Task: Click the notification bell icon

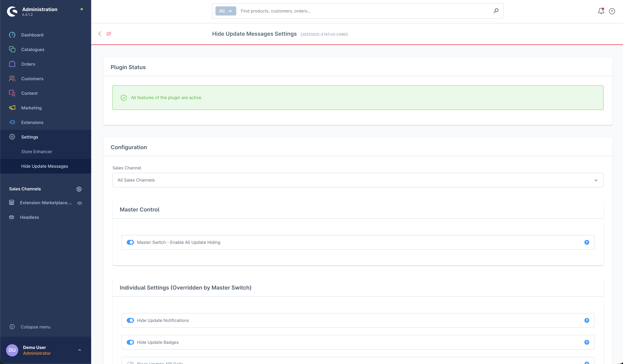Action: (x=601, y=11)
